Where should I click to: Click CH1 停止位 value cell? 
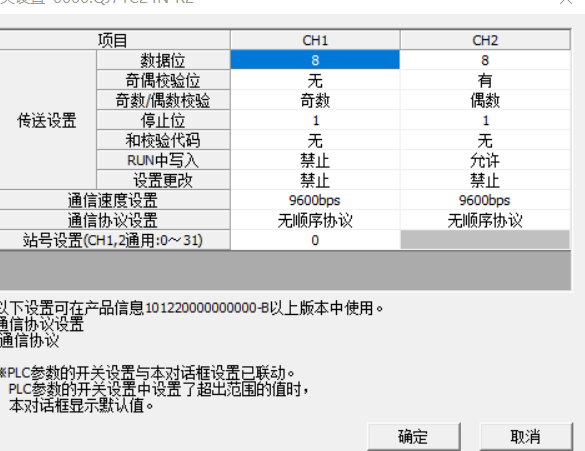pos(315,120)
